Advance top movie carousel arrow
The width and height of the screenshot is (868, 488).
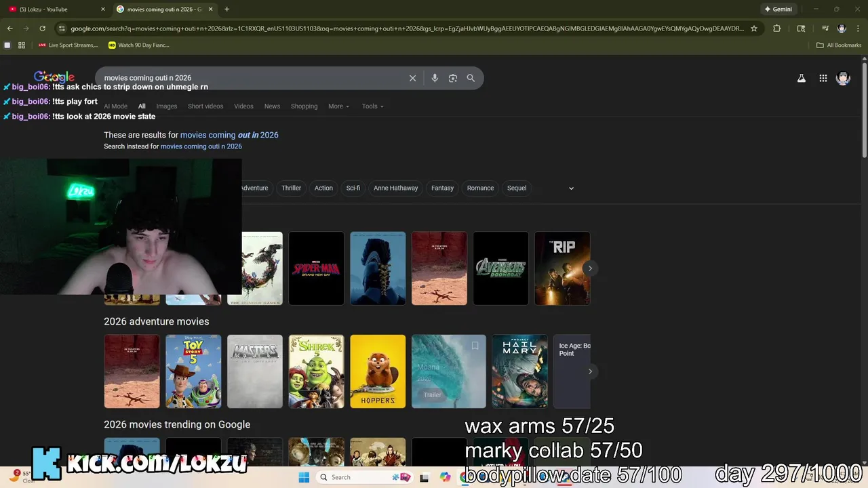[x=590, y=268]
